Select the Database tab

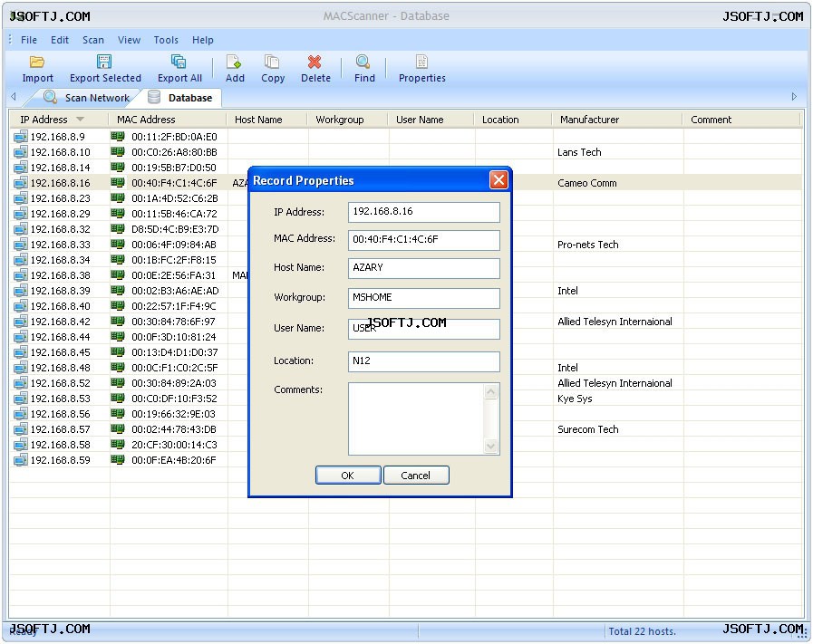click(180, 98)
